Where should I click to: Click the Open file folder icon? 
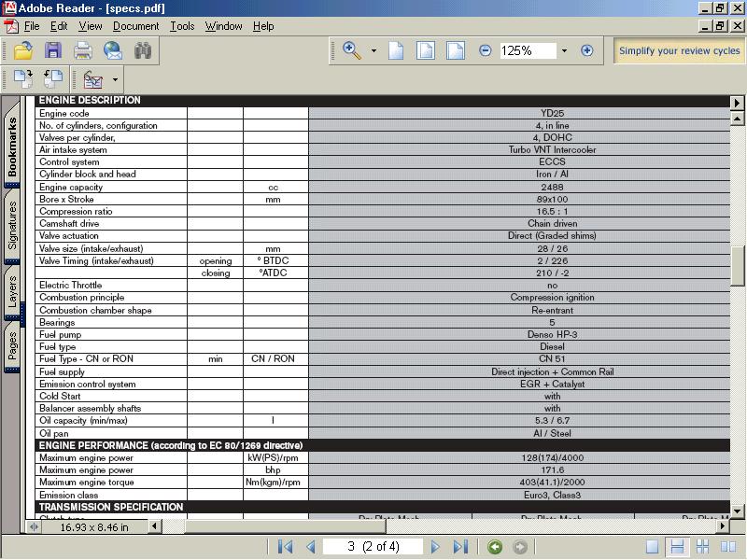coord(22,51)
